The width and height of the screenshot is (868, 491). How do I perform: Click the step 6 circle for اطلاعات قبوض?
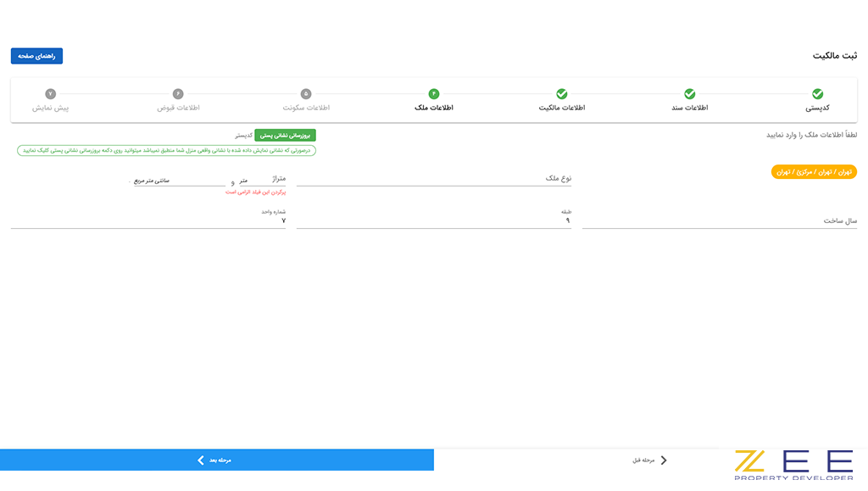coord(178,94)
